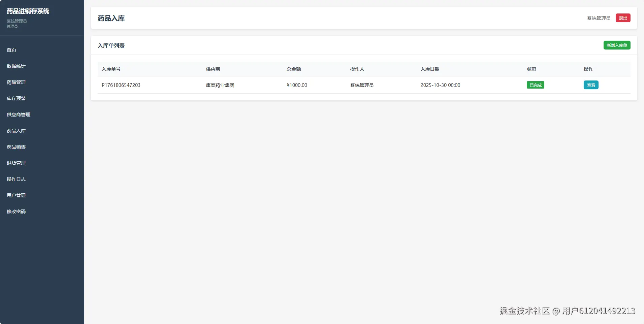This screenshot has height=324, width=644.
Task: Open the 药品销售 section
Action: (x=16, y=147)
